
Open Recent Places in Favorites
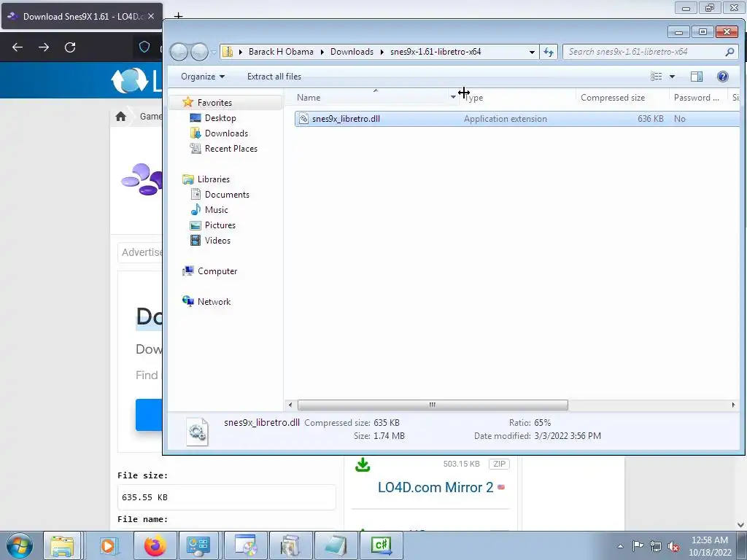[231, 149]
